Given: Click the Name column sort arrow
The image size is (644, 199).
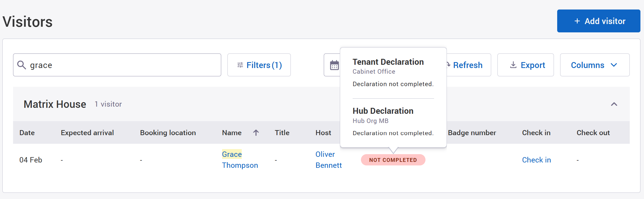Looking at the screenshot, I should point(256,133).
